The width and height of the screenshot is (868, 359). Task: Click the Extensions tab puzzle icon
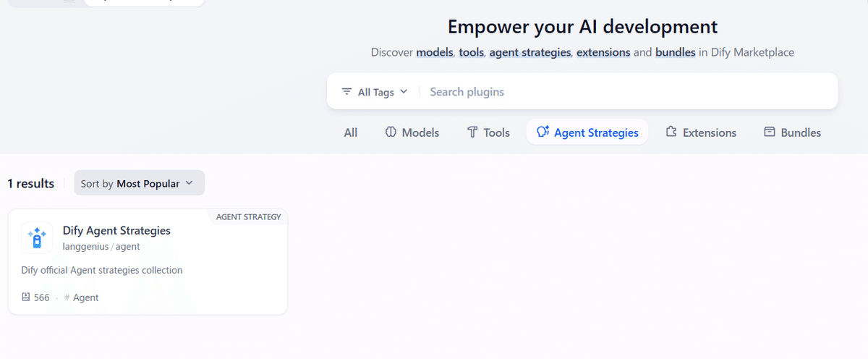pyautogui.click(x=671, y=132)
